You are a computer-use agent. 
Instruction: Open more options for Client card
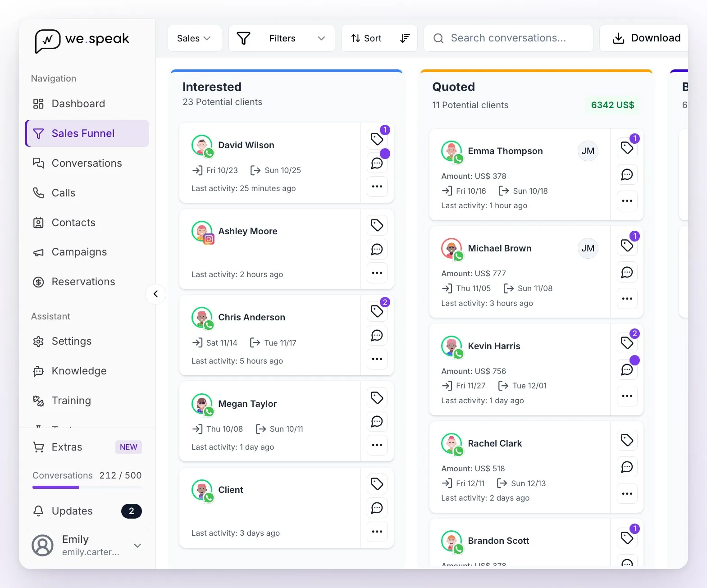[x=377, y=531]
